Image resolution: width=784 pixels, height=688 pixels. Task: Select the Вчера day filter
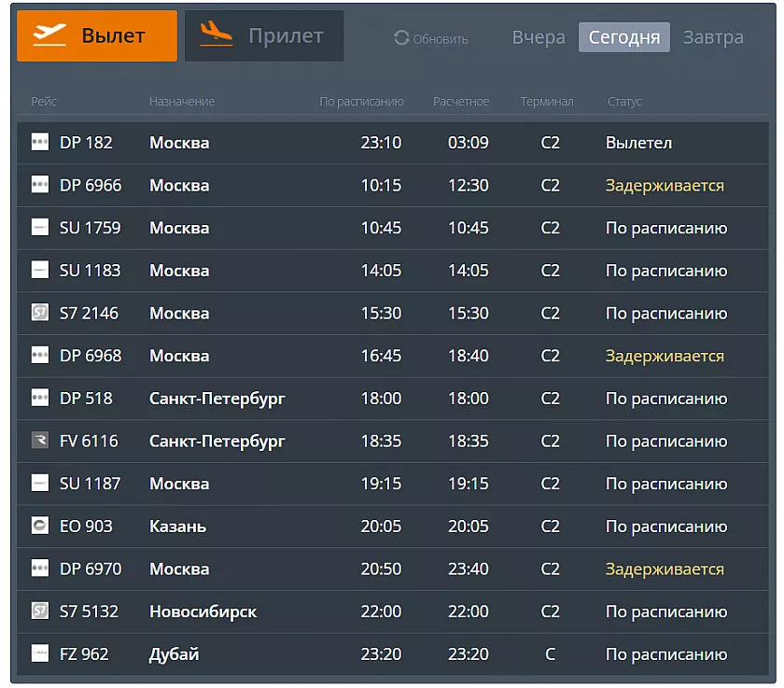click(539, 37)
